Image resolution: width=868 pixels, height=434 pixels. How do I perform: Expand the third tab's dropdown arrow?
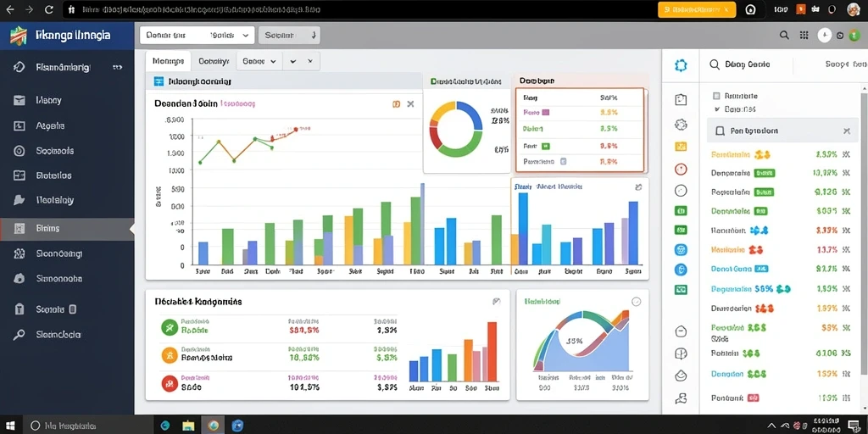273,61
